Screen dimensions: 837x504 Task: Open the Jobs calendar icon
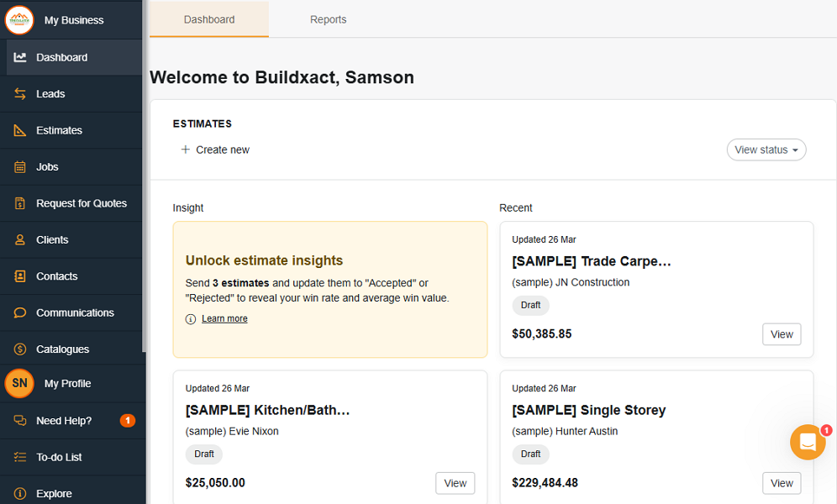[20, 167]
